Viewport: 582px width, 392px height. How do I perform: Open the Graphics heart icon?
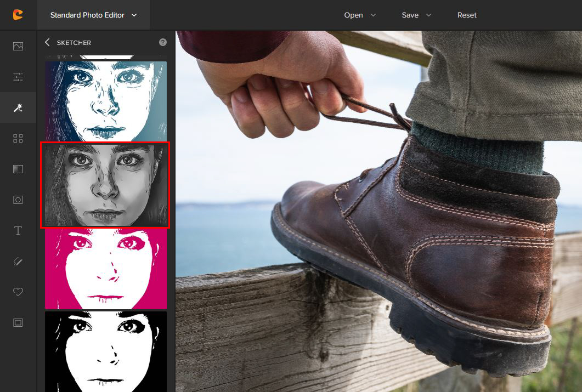18,292
